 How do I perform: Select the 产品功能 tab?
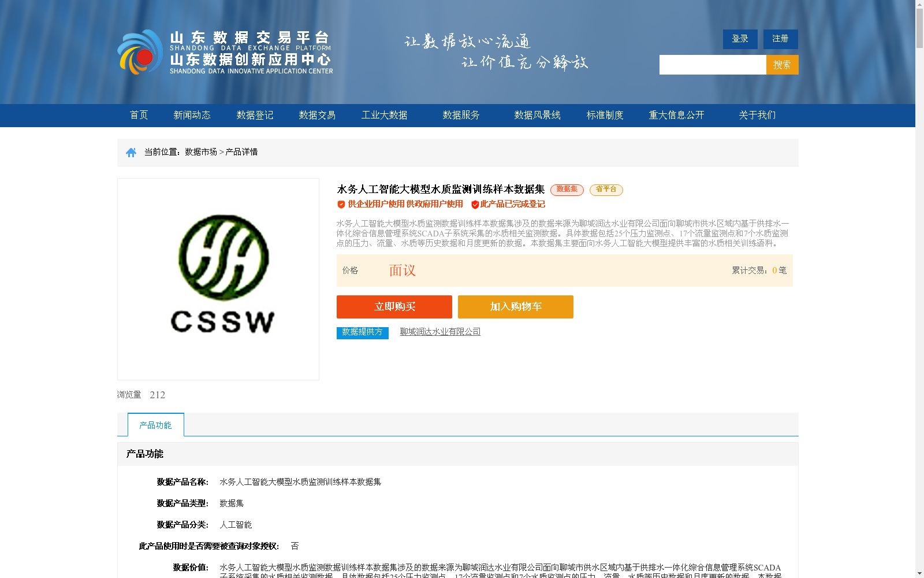[x=156, y=425]
